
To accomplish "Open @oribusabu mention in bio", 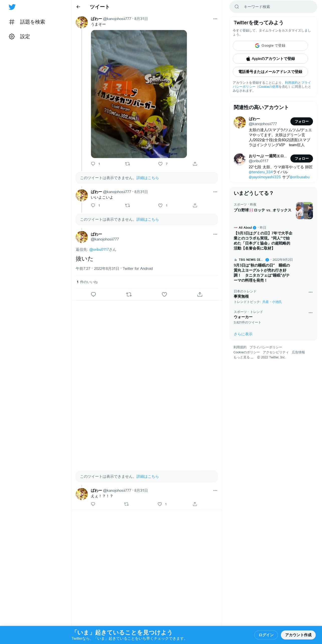I will [x=299, y=177].
